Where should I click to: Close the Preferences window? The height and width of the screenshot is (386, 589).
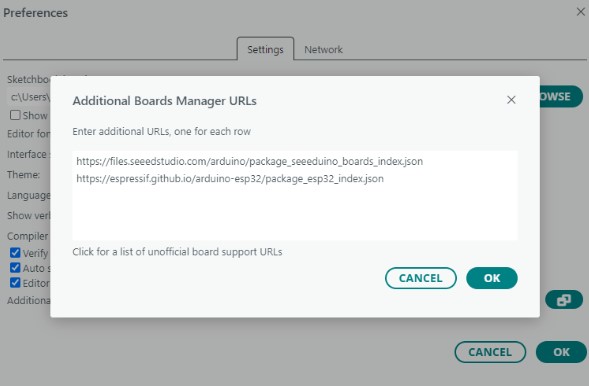[580, 12]
